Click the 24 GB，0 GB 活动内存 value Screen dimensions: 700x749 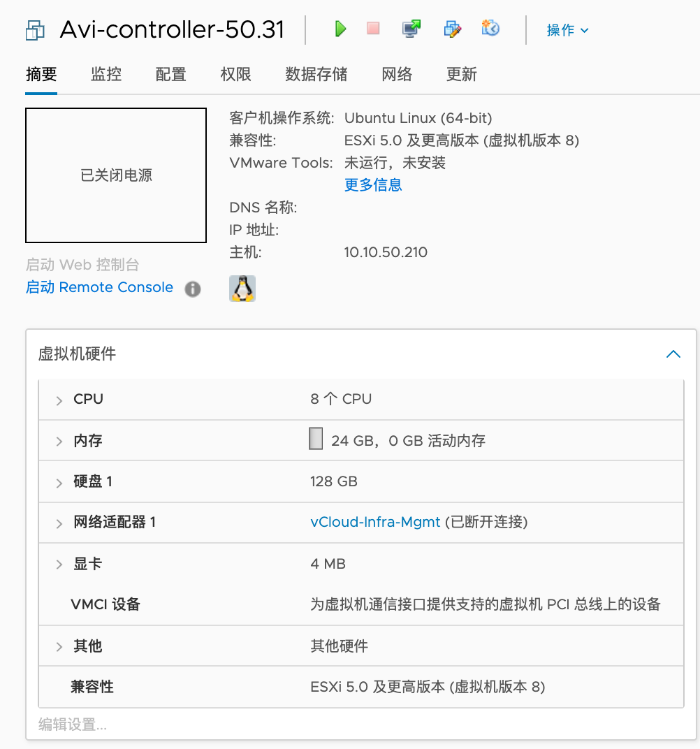pos(408,440)
